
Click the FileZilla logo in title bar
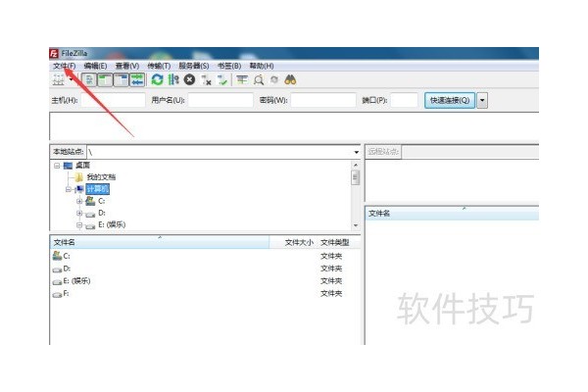pyautogui.click(x=54, y=53)
